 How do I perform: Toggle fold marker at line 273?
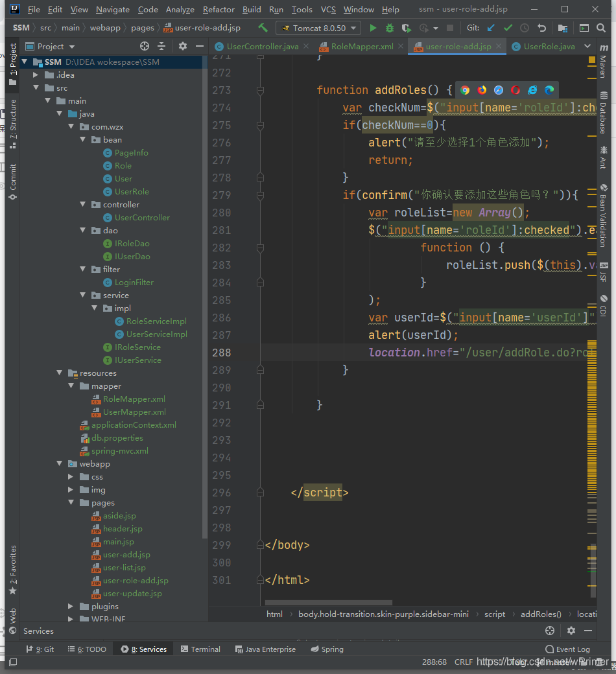260,90
